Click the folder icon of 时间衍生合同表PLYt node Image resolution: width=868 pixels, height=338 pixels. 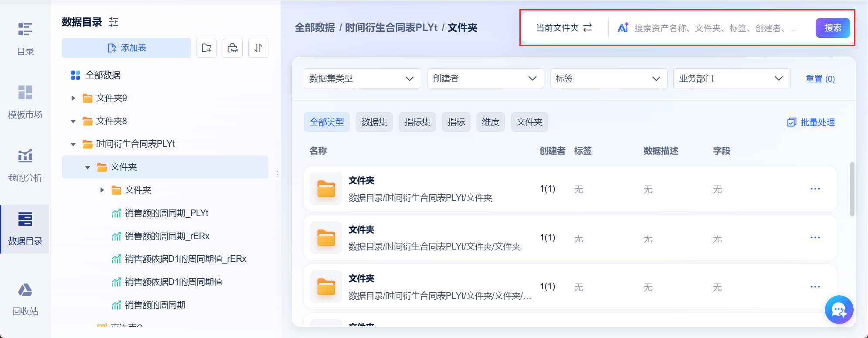[x=88, y=144]
